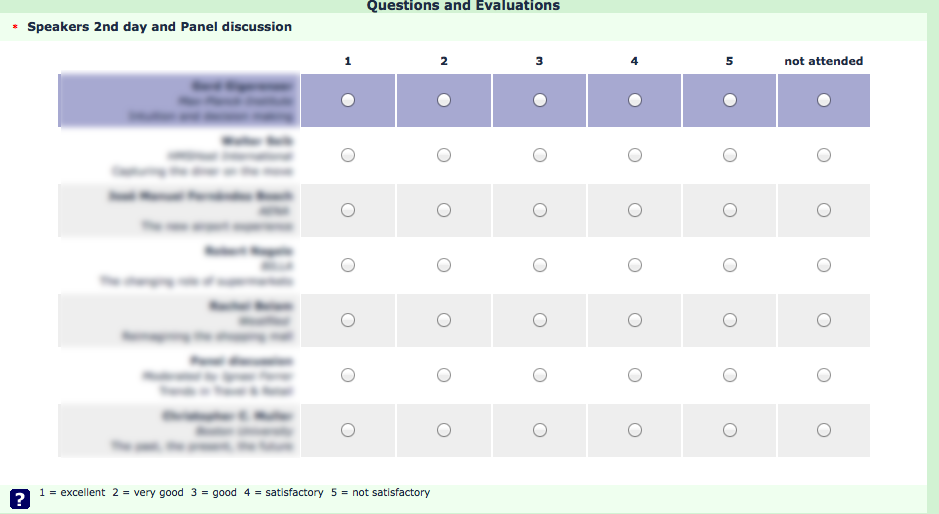Select rating 1 for the supermarkets talk

click(x=348, y=265)
